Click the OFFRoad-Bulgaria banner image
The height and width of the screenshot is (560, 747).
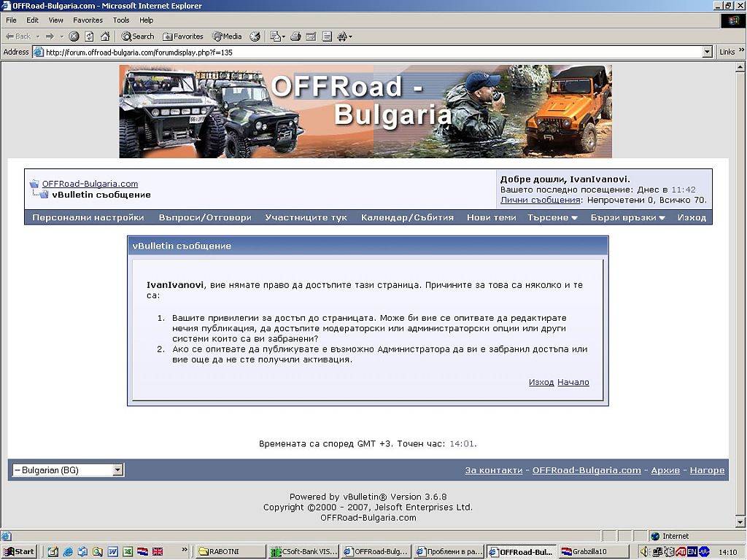pos(365,112)
